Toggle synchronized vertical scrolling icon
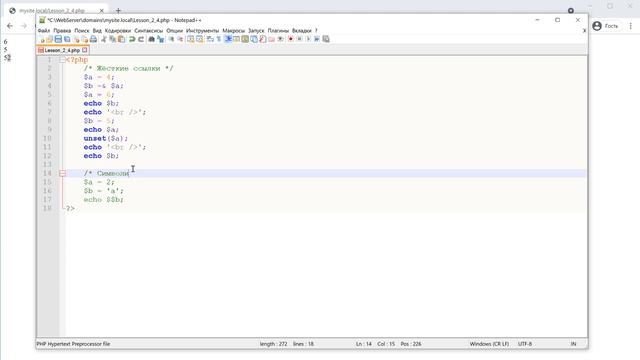 [190, 39]
